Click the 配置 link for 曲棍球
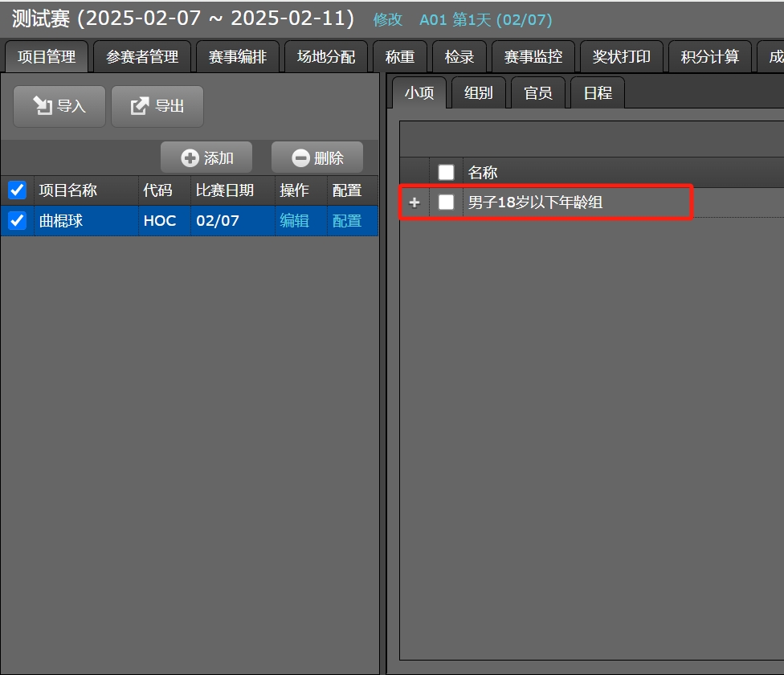The width and height of the screenshot is (784, 675). pyautogui.click(x=347, y=220)
